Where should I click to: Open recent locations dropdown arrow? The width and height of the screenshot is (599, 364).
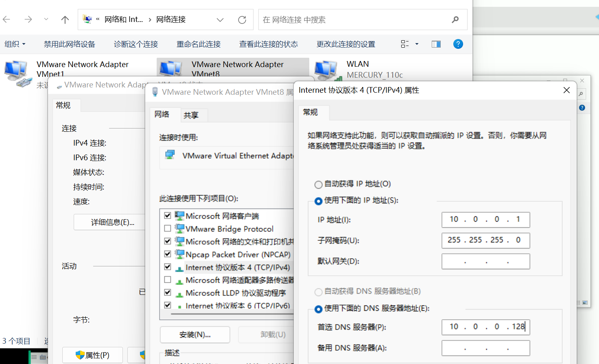coord(46,19)
